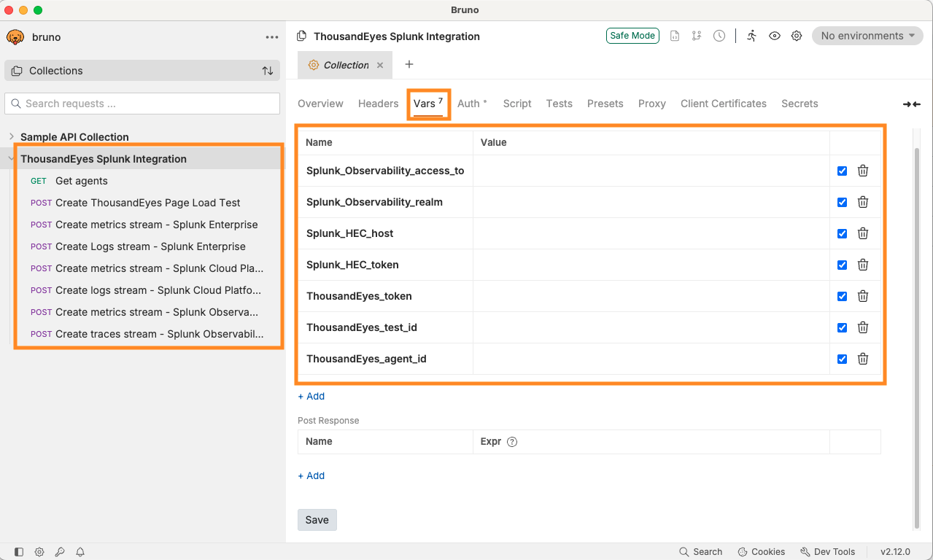
Task: Click the Save button
Action: coord(317,520)
